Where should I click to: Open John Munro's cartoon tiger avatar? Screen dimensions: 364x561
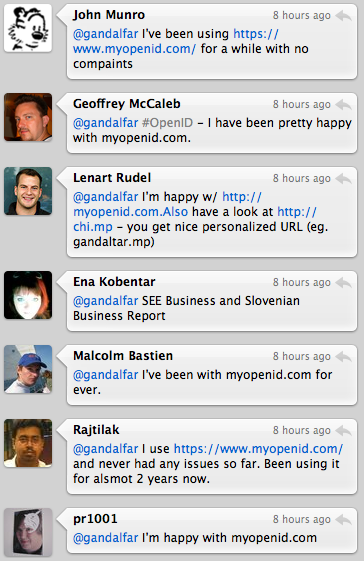tap(28, 28)
